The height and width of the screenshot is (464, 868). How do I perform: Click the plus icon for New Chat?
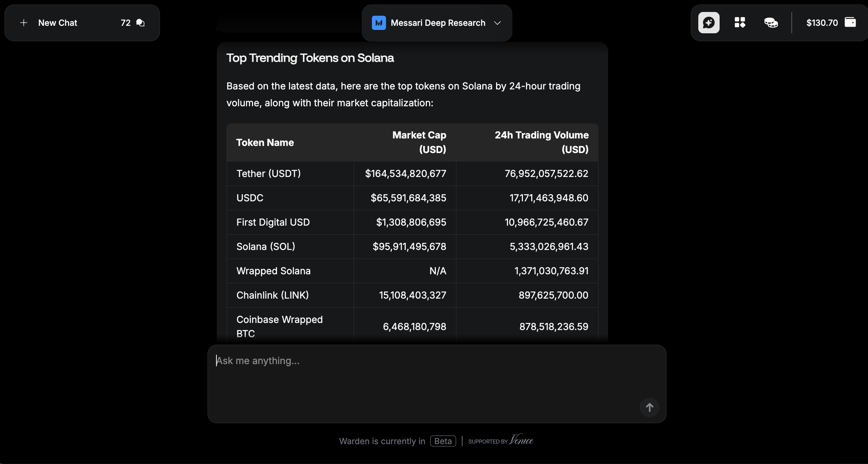(x=24, y=23)
